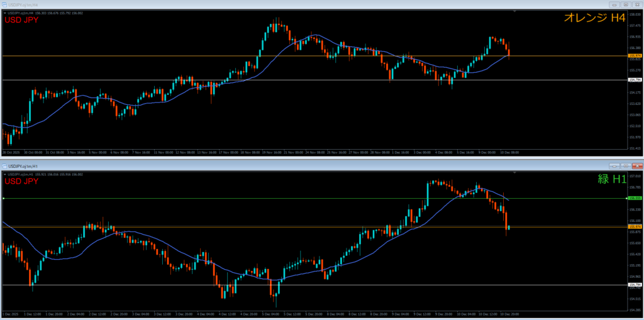The width and height of the screenshot is (644, 320).
Task: Select the USDJPY H1 window title bar
Action: [x=252, y=166]
